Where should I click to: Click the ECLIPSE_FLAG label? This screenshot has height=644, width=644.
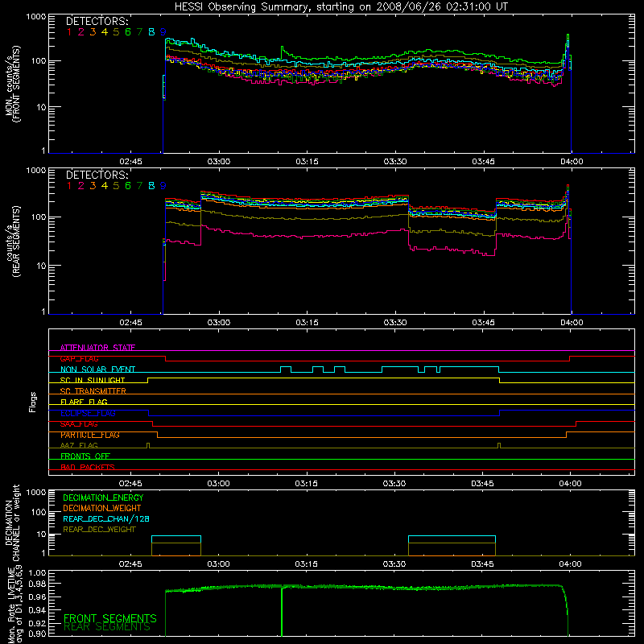pyautogui.click(x=88, y=413)
